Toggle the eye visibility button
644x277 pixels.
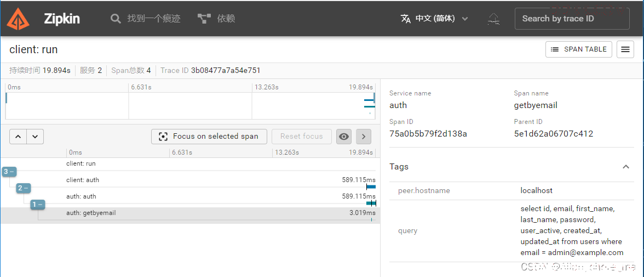pos(344,137)
